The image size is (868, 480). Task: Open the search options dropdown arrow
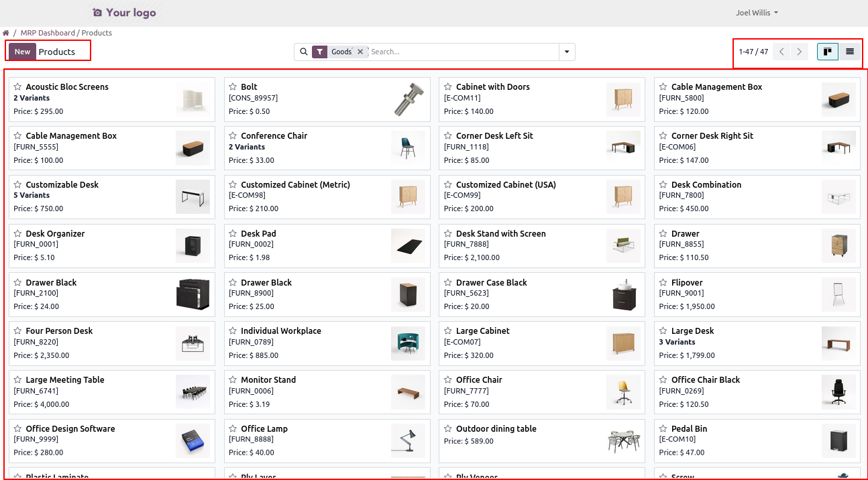point(567,52)
